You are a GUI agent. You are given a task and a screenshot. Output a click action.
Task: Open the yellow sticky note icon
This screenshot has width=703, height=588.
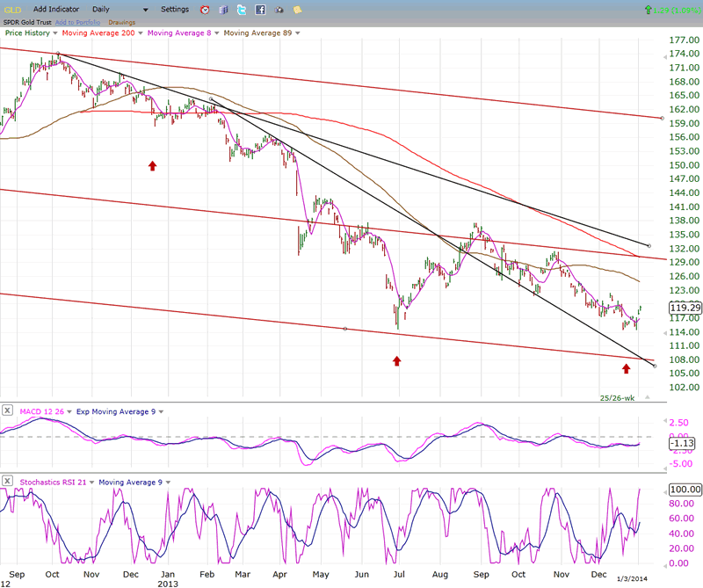pyautogui.click(x=298, y=10)
